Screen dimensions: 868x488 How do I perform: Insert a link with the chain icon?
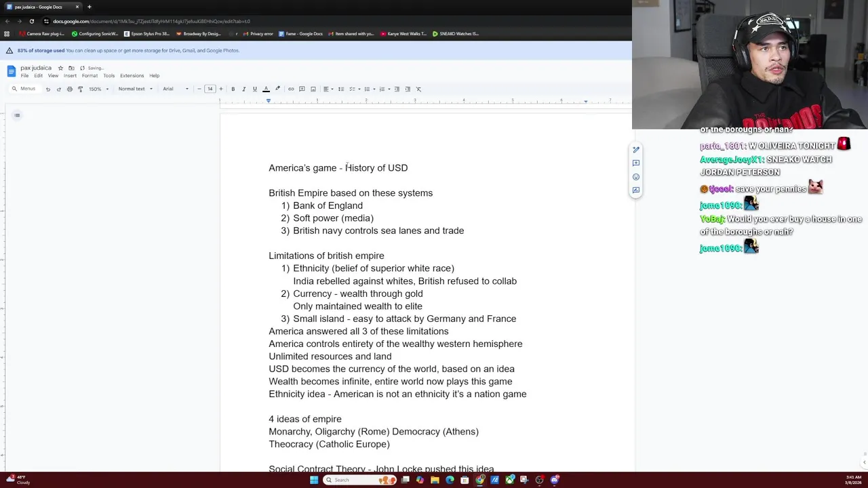tap(291, 89)
